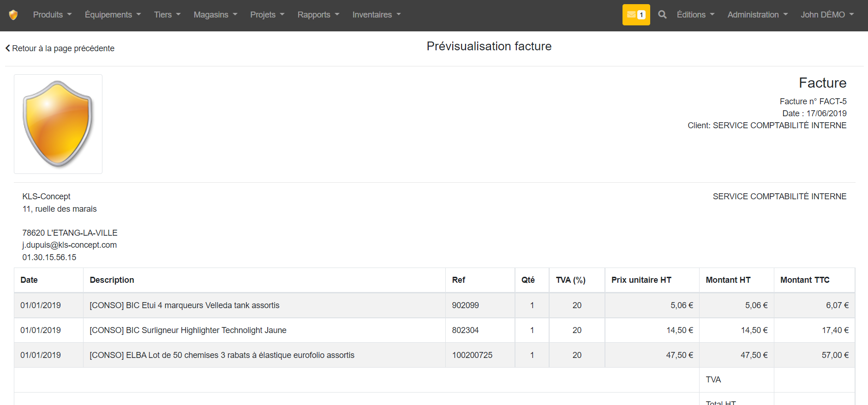Image resolution: width=868 pixels, height=405 pixels.
Task: Open the Projets dropdown
Action: 267,15
